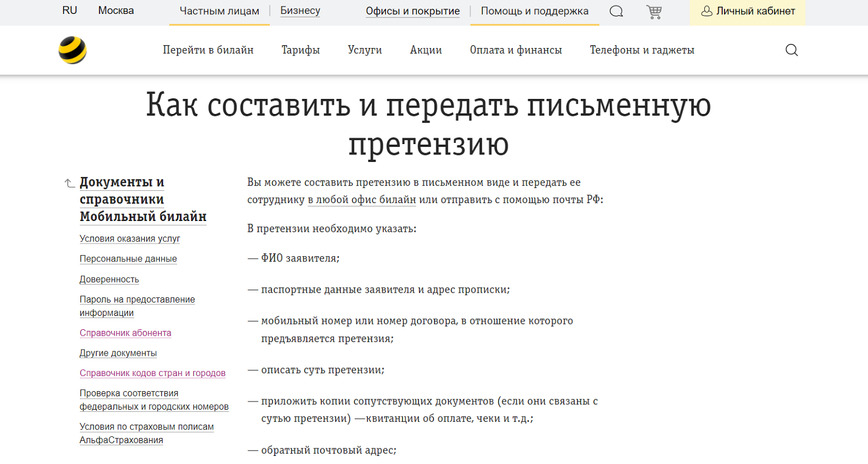868x464 pixels.
Task: Click the magnifier search icon in main navigation
Action: pyautogui.click(x=792, y=50)
